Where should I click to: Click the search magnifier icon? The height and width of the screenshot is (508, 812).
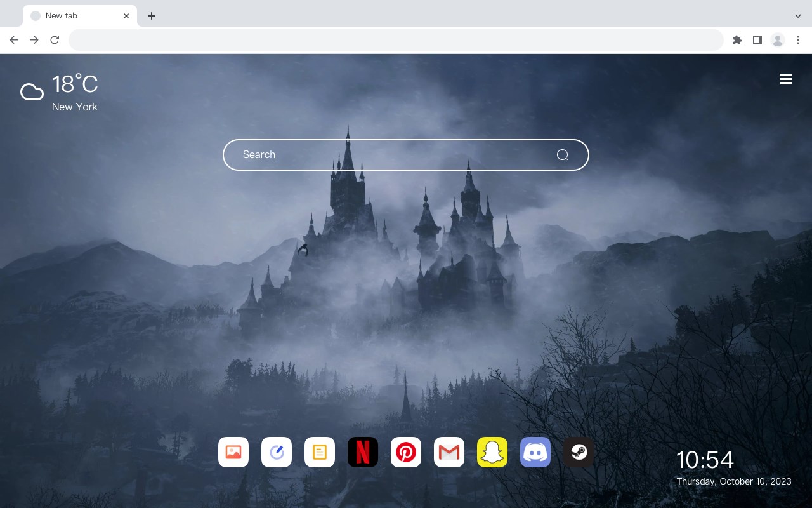point(563,155)
